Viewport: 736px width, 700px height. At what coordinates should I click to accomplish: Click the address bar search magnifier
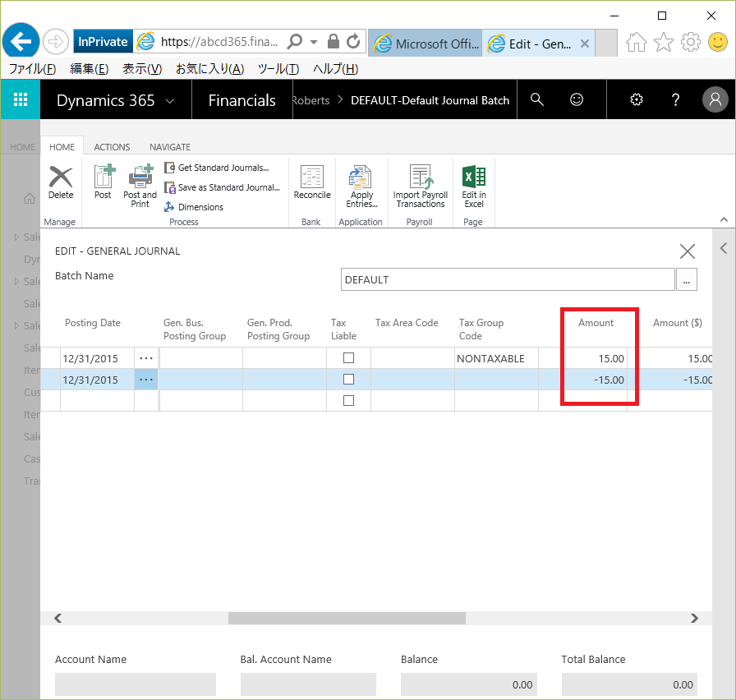point(295,41)
